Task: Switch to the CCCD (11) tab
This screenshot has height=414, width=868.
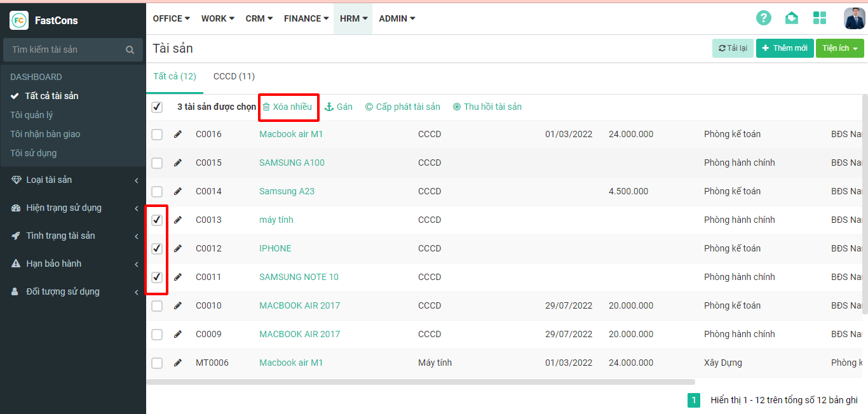Action: (x=234, y=76)
